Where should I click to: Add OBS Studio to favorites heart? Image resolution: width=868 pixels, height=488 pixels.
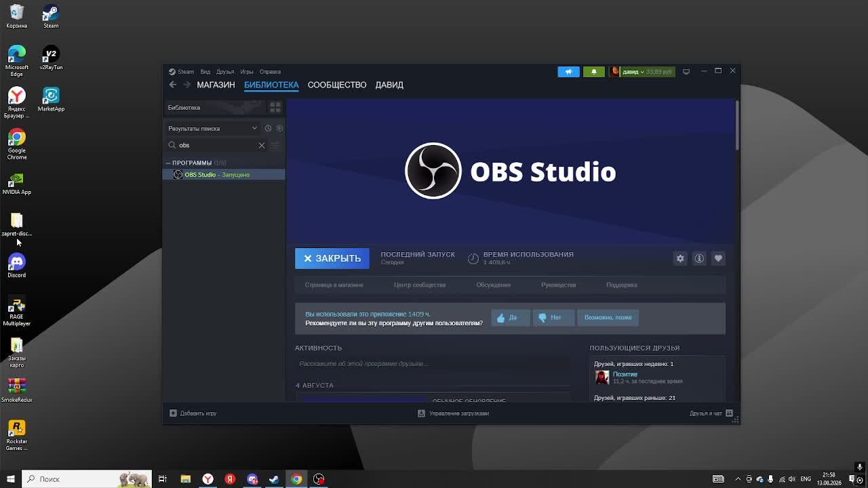point(718,258)
